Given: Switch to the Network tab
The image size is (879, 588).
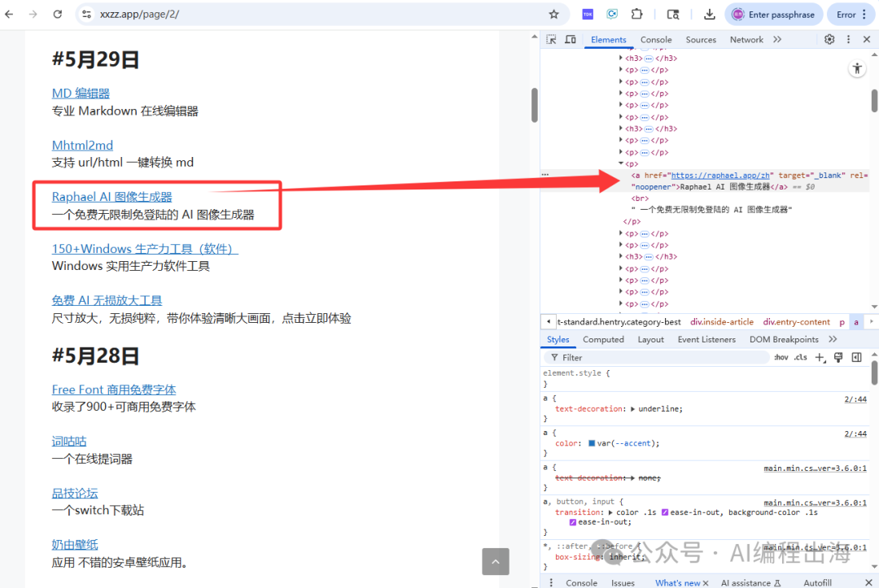Looking at the screenshot, I should (746, 39).
